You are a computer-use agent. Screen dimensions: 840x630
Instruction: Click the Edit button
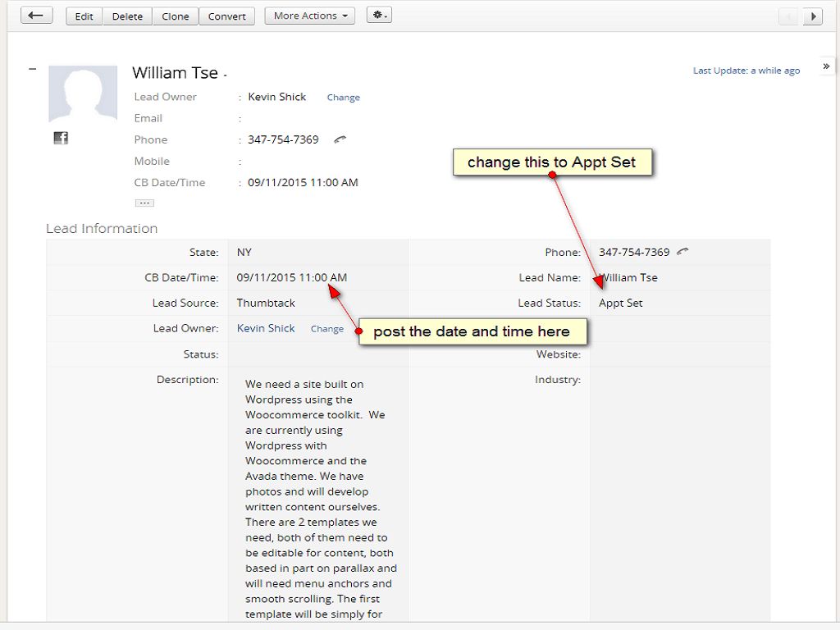(x=84, y=16)
